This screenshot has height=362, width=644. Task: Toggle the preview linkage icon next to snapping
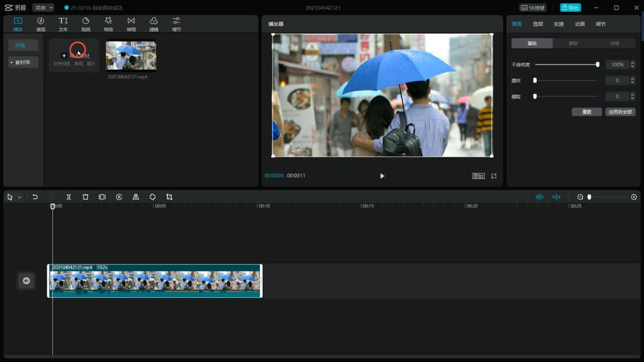click(556, 197)
